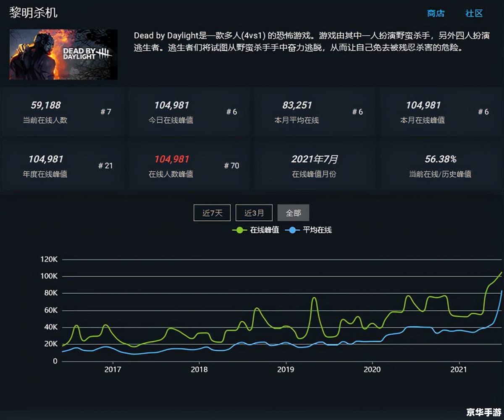This screenshot has width=504, height=420.
Task: Click the 当前在线人数 label
Action: 45,120
